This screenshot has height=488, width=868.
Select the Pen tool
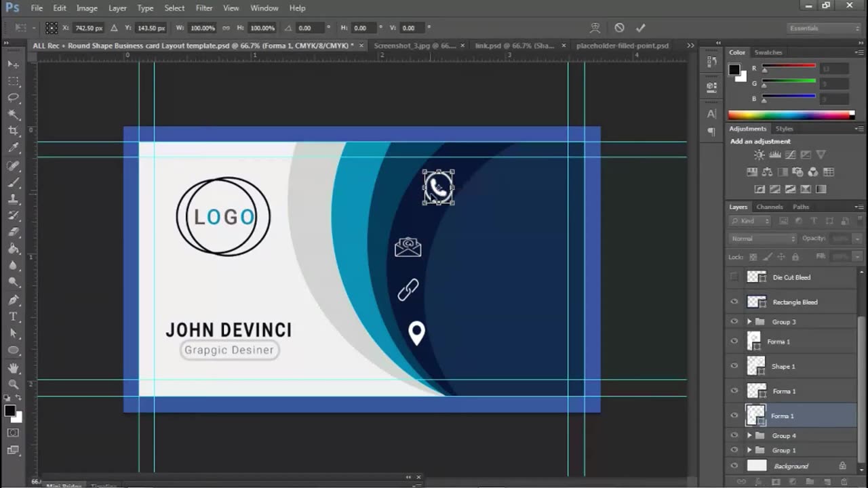click(14, 300)
